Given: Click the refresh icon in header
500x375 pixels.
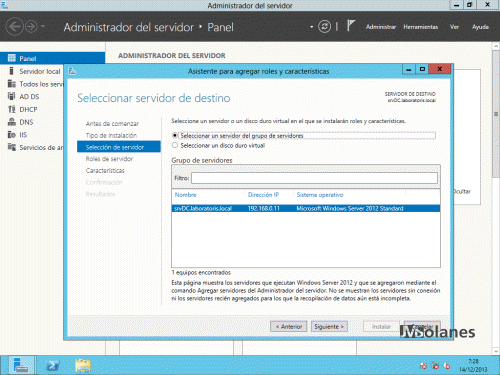Looking at the screenshot, I should coord(324,26).
